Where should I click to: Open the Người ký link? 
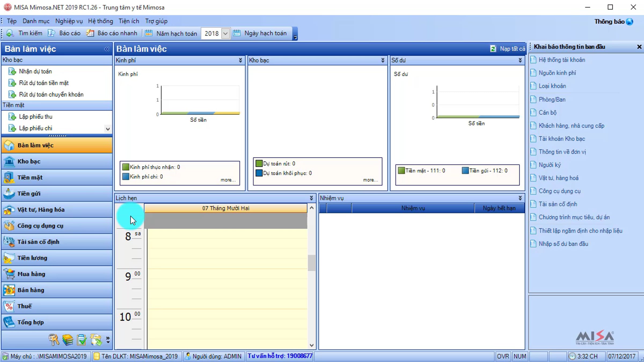click(550, 165)
